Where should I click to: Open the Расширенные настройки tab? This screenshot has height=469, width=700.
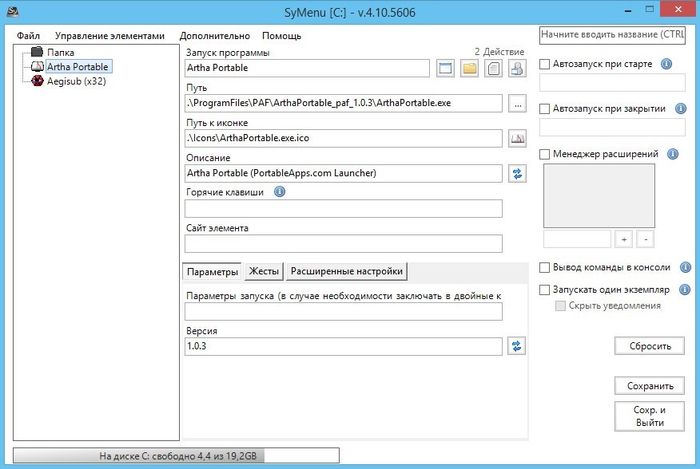pos(346,271)
